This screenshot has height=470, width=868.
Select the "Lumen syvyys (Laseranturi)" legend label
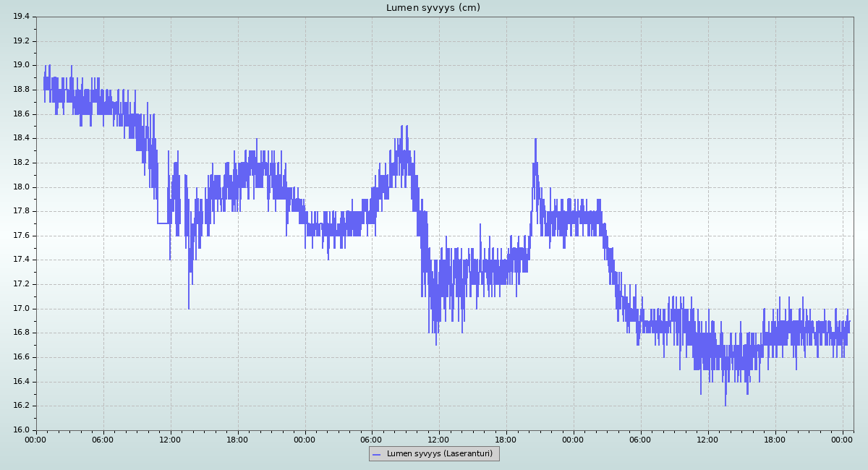(439, 454)
